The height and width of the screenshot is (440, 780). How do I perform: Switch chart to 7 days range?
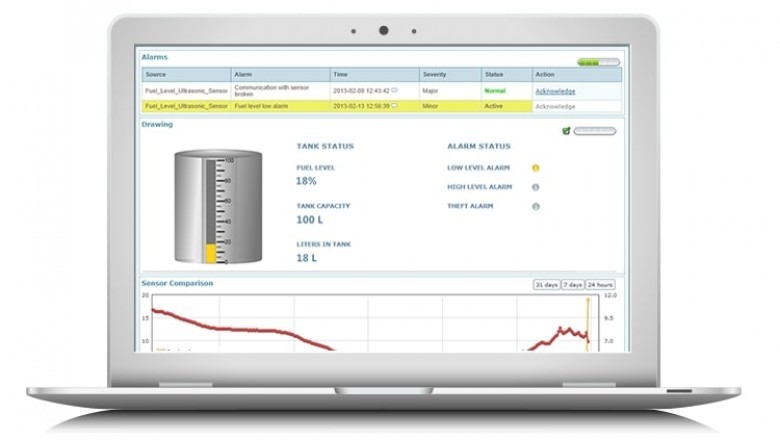tap(573, 285)
